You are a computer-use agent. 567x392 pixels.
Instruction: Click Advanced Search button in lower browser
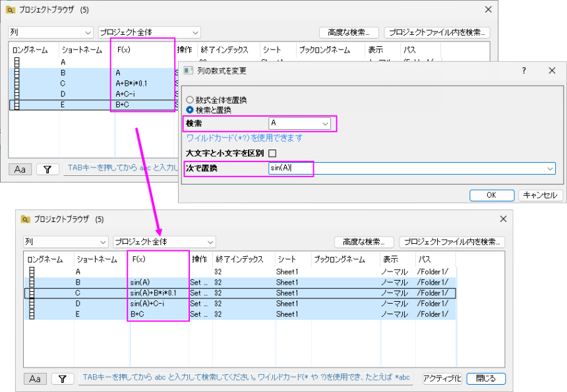[x=363, y=242]
